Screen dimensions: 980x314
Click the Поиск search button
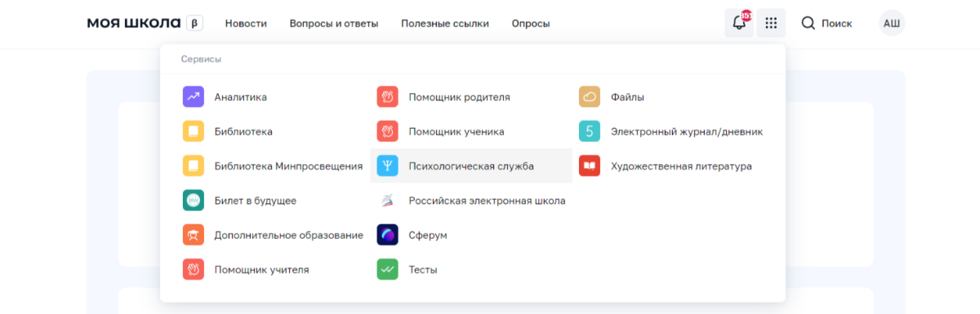click(x=826, y=24)
